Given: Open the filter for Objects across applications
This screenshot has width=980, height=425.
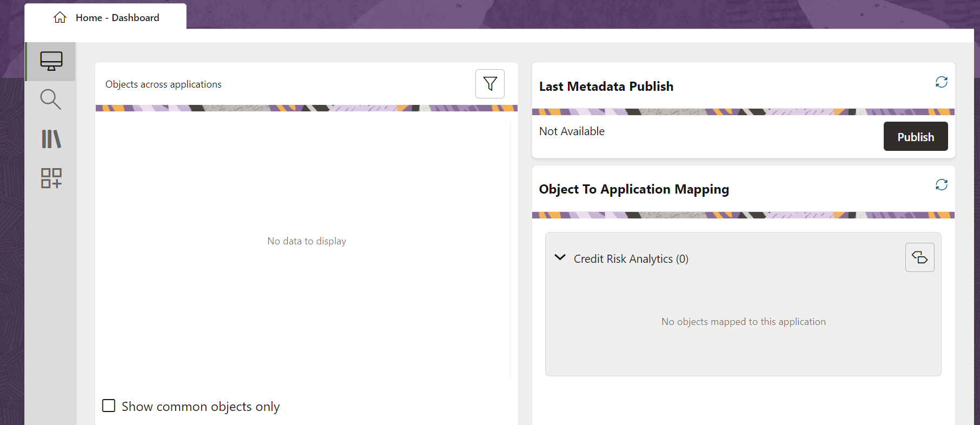Looking at the screenshot, I should tap(490, 84).
